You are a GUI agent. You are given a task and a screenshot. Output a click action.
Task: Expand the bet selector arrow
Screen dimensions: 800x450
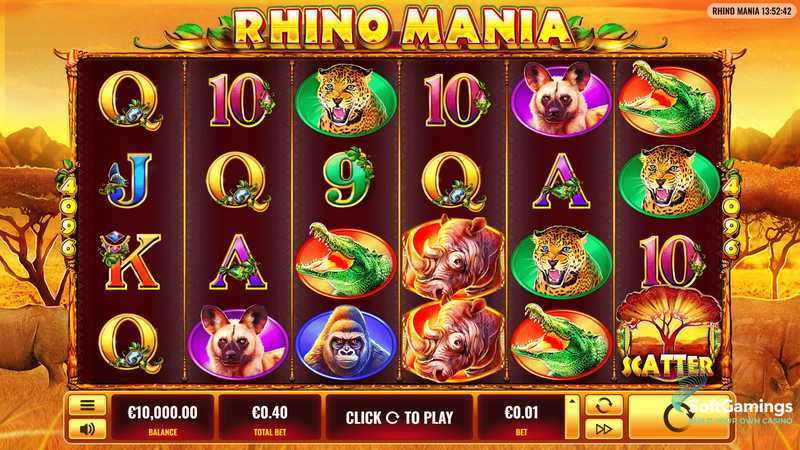click(x=572, y=417)
